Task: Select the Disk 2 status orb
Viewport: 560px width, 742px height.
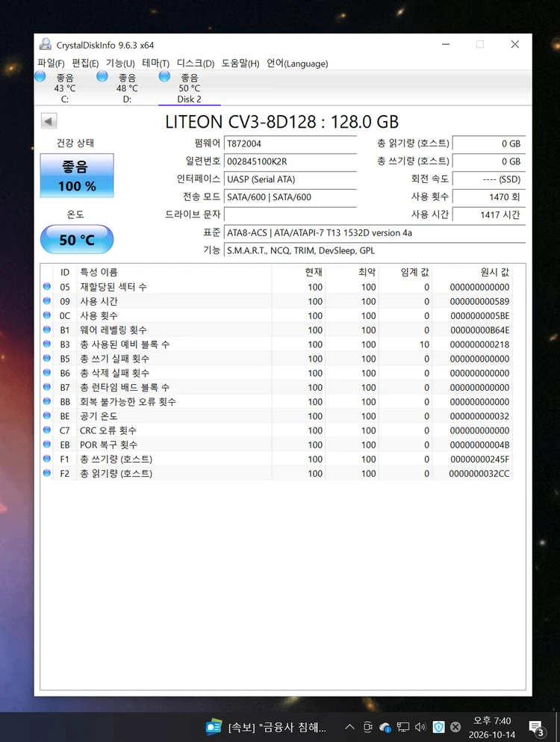Action: [x=164, y=76]
